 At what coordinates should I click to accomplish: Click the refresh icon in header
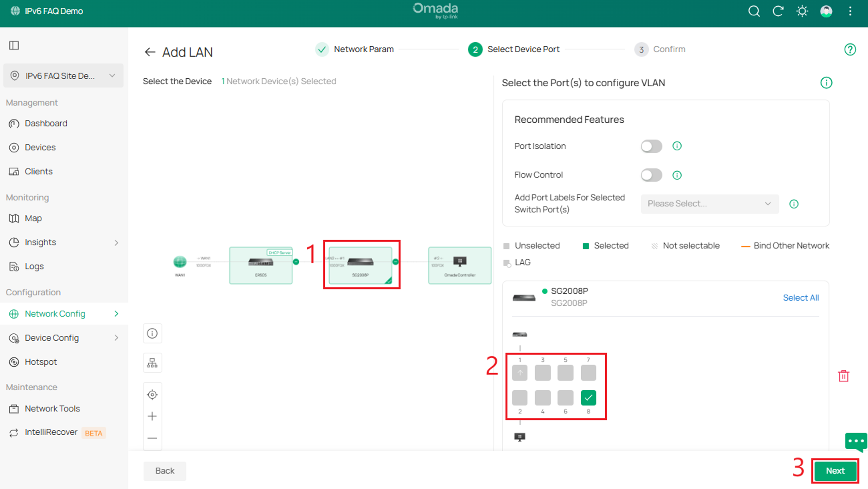click(778, 11)
